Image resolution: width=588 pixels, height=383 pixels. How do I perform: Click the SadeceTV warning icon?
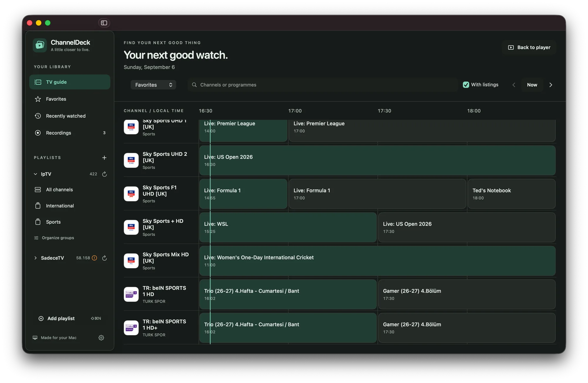[94, 258]
